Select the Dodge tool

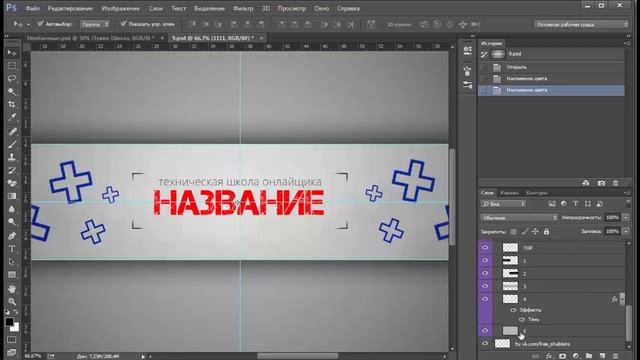tap(12, 222)
